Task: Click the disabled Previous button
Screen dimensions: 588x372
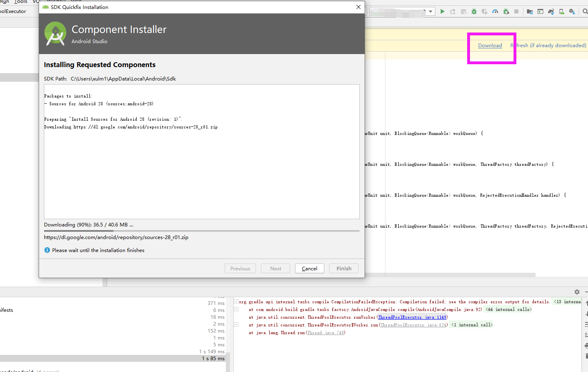Action: pos(240,268)
